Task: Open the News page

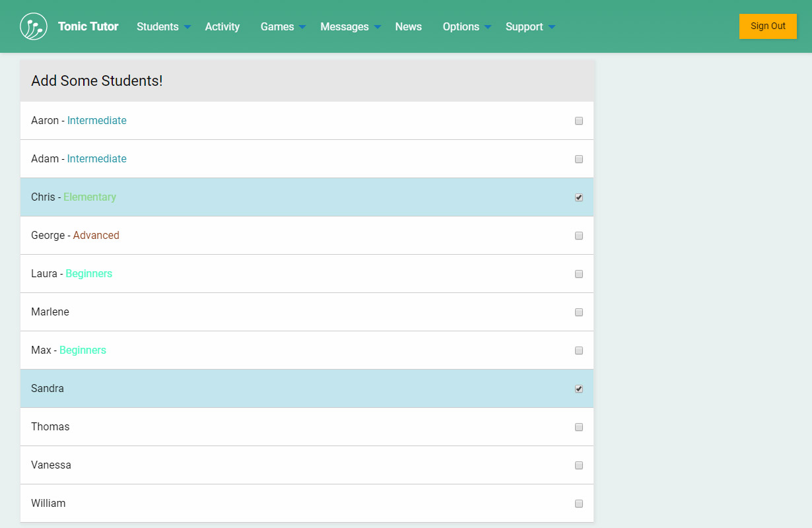Action: click(409, 26)
